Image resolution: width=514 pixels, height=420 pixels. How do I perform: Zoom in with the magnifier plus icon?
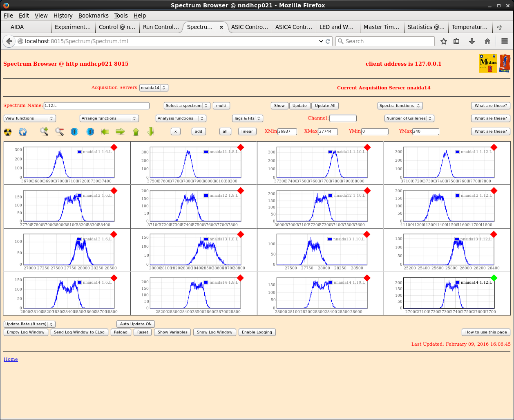pyautogui.click(x=44, y=131)
